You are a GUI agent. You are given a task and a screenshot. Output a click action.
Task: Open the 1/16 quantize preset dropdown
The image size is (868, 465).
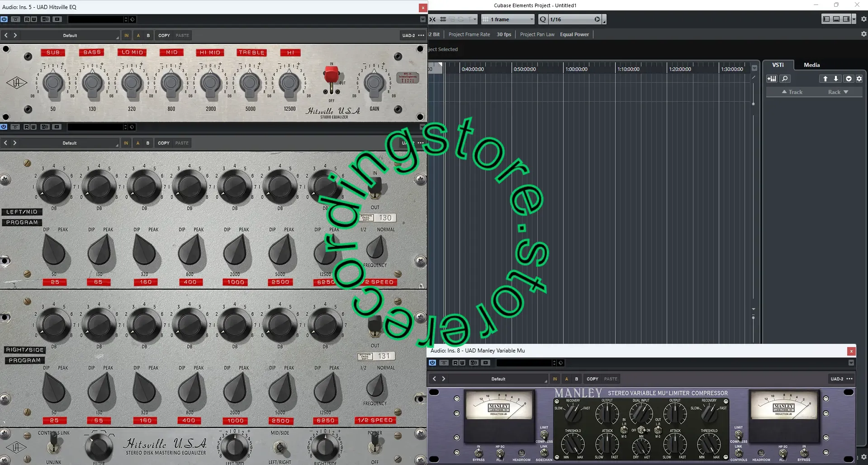click(571, 19)
